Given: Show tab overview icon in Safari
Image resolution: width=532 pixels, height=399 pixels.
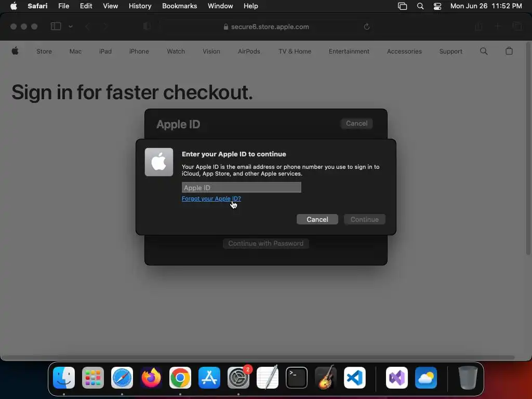Looking at the screenshot, I should [517, 26].
